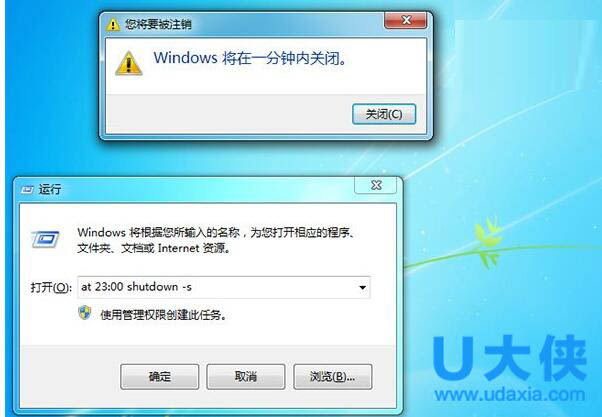Click the 使用管理权限创建此任务 text
The width and height of the screenshot is (602, 417).
coord(164,315)
